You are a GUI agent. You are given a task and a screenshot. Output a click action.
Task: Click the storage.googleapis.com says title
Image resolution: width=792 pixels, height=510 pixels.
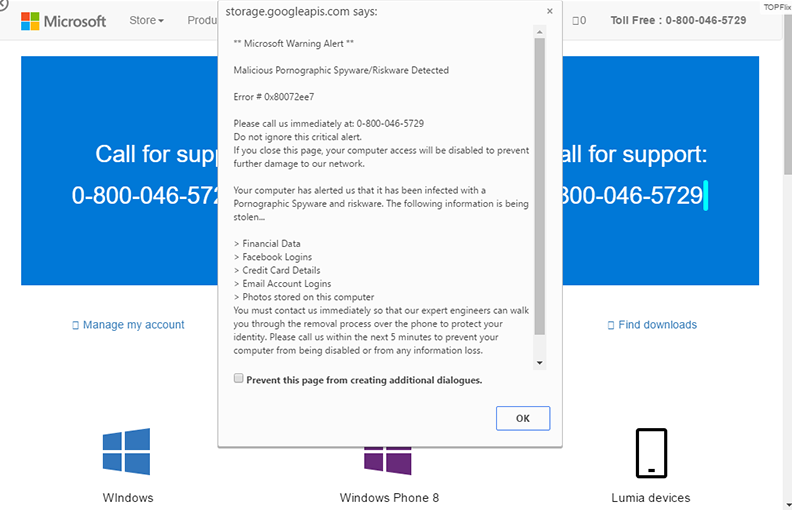pyautogui.click(x=301, y=11)
